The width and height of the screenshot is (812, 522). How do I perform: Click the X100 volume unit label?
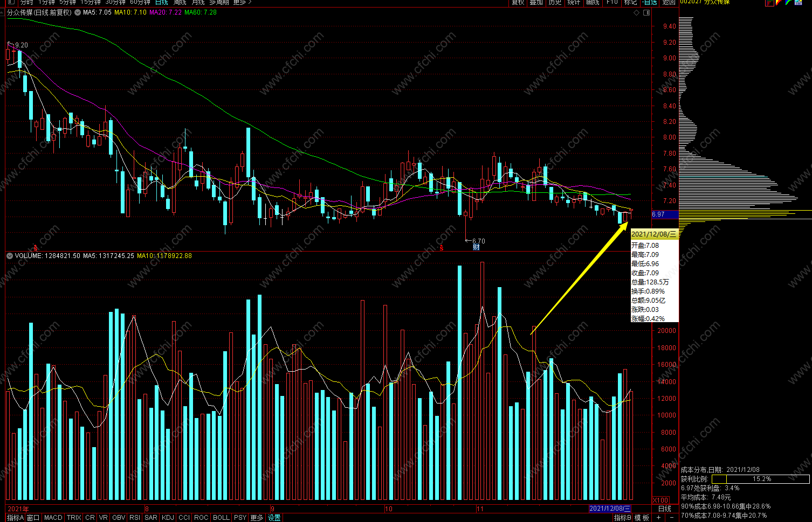[x=660, y=500]
